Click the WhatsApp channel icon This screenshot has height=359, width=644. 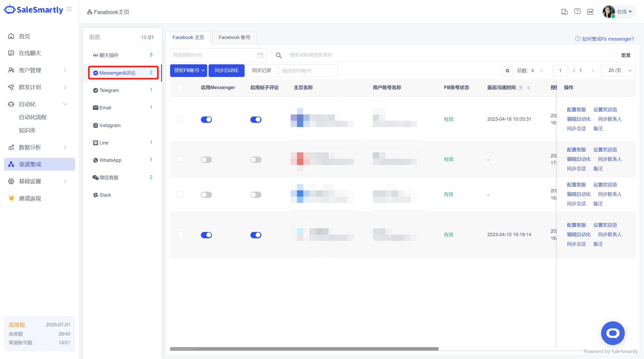(x=96, y=160)
